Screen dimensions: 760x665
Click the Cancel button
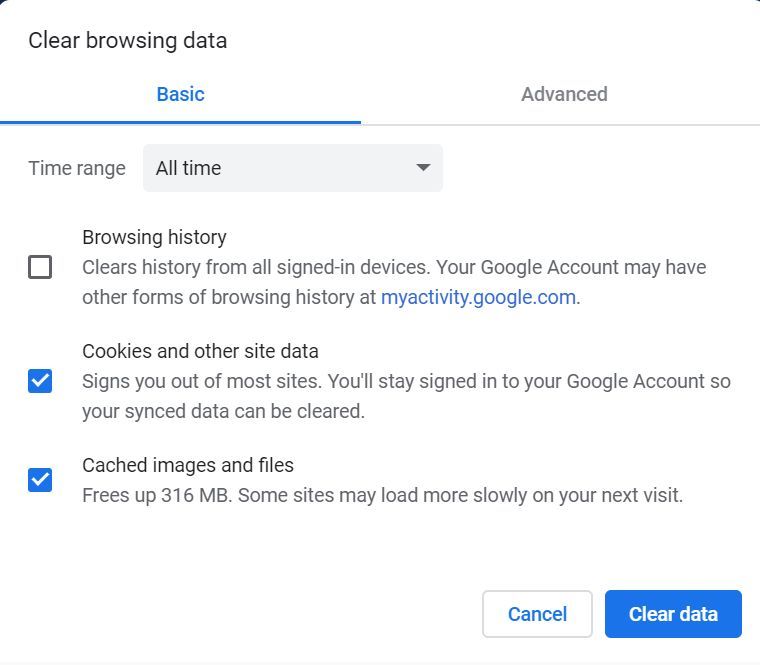tap(537, 614)
